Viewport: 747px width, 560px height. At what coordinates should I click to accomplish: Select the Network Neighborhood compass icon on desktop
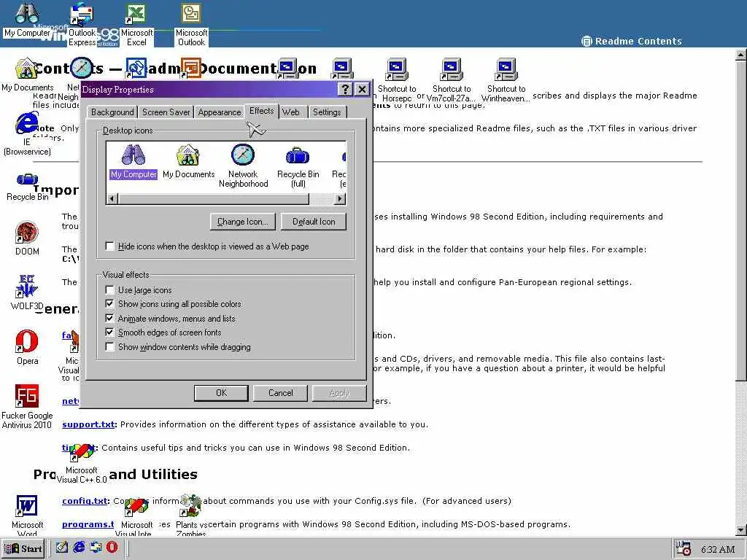(x=81, y=68)
